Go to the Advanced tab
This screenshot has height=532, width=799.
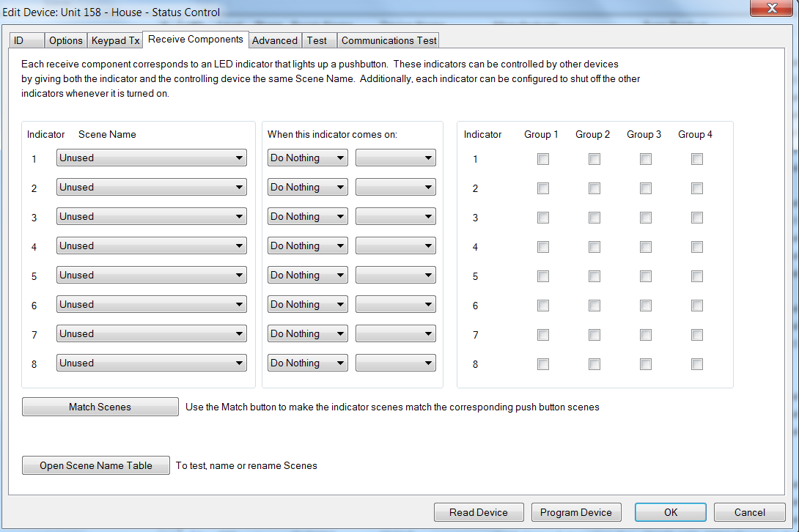[275, 40]
